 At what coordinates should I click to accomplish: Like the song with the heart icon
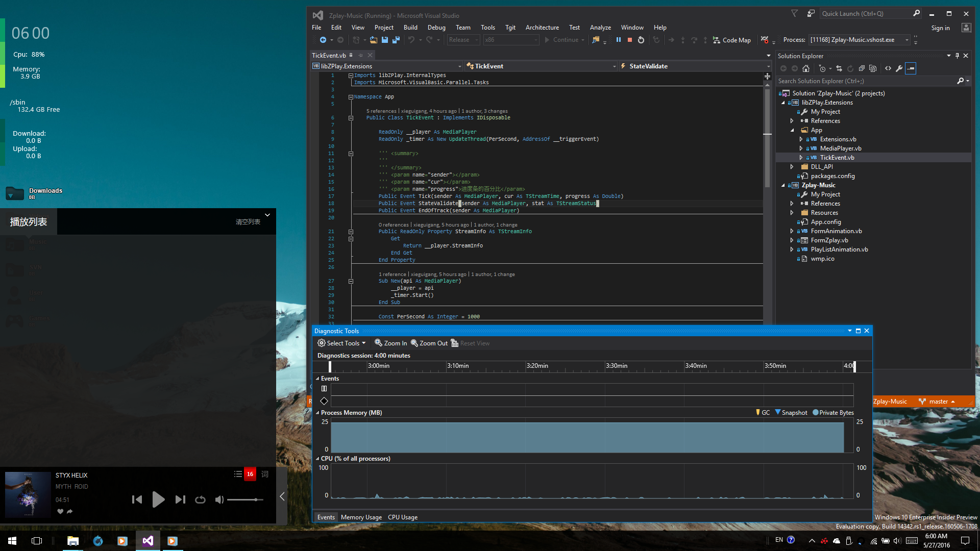[x=60, y=511]
